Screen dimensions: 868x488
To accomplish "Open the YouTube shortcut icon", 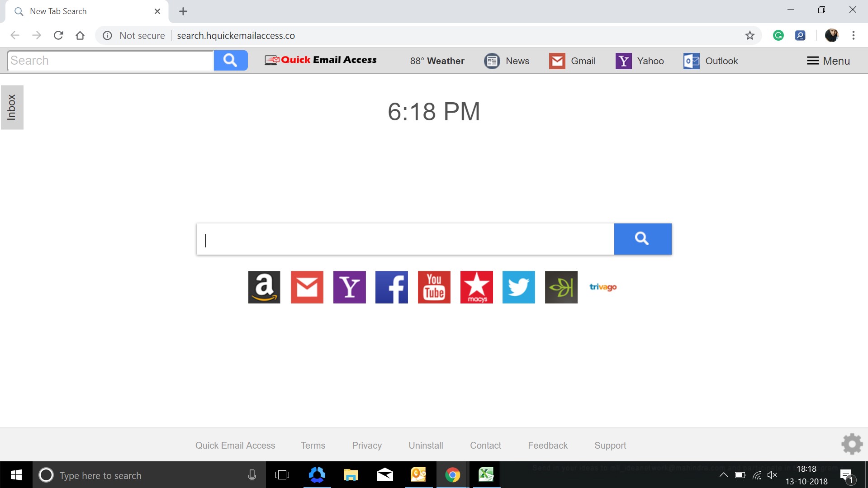I will [434, 287].
